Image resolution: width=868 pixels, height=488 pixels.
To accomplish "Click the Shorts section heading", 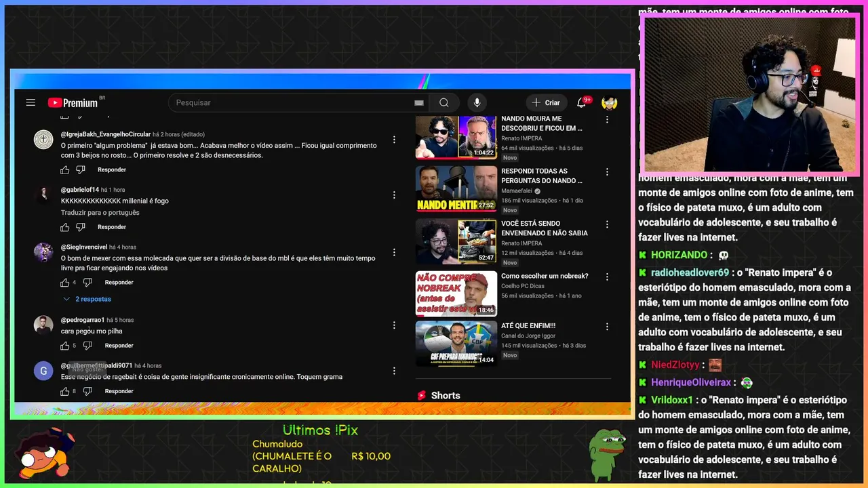I will tap(446, 395).
